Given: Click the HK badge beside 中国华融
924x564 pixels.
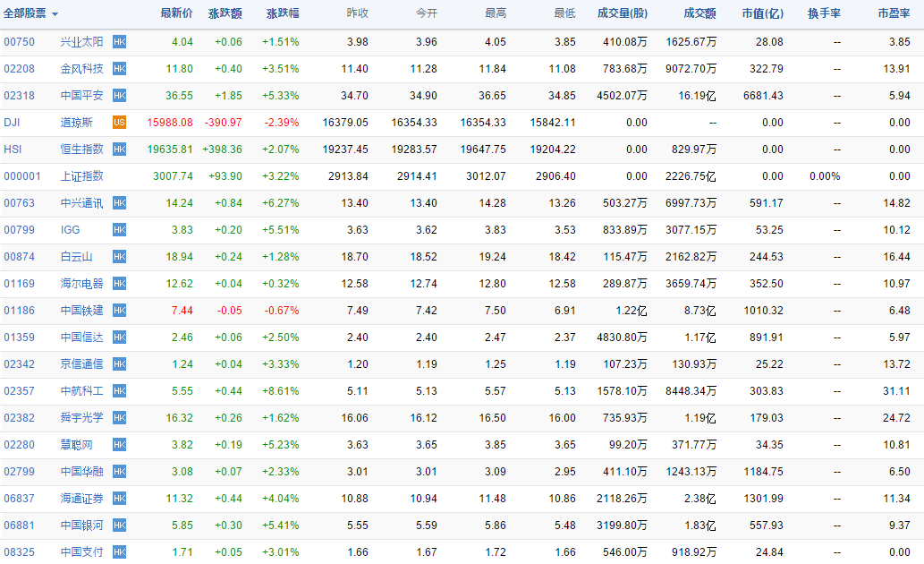Looking at the screenshot, I should [x=119, y=472].
